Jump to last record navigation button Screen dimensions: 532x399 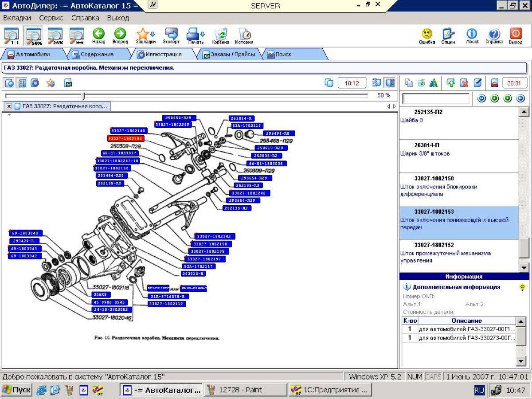521,98
